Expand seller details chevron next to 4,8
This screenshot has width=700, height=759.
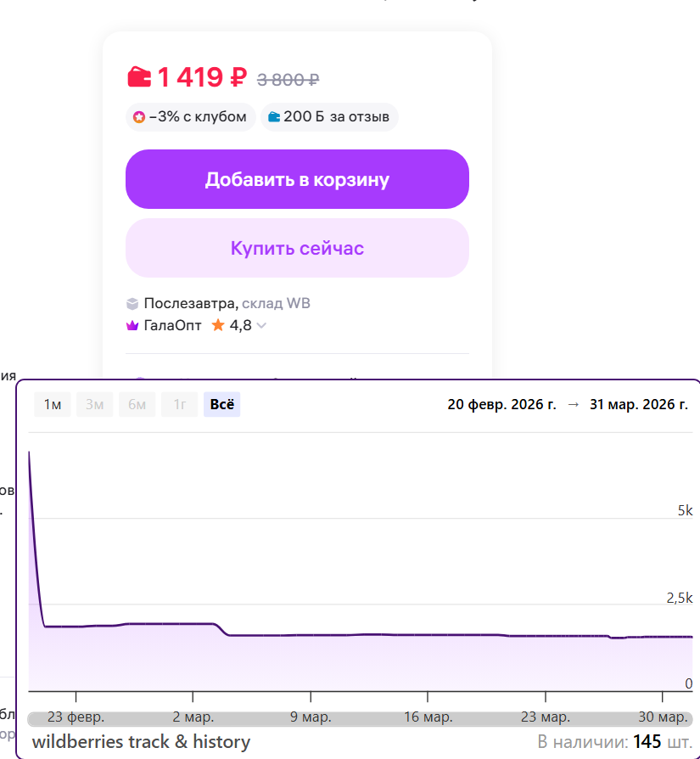[261, 326]
